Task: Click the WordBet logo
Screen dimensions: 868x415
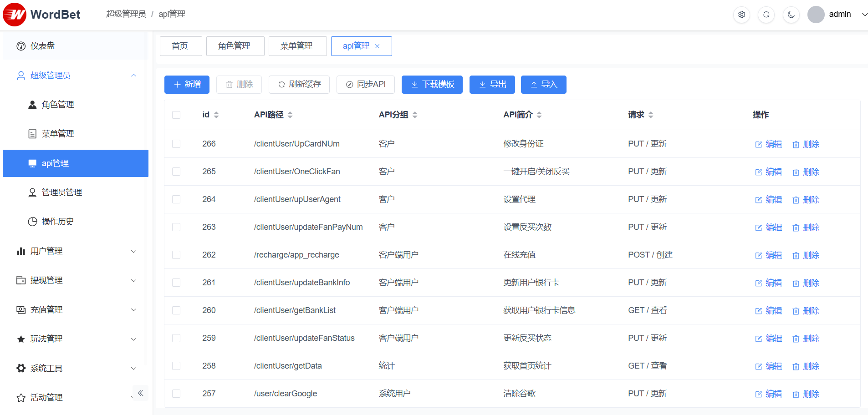Action: click(x=42, y=15)
